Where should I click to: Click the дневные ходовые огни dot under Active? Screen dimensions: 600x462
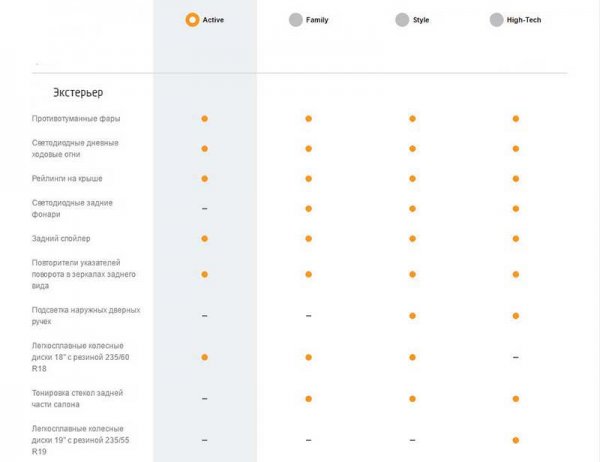(205, 149)
